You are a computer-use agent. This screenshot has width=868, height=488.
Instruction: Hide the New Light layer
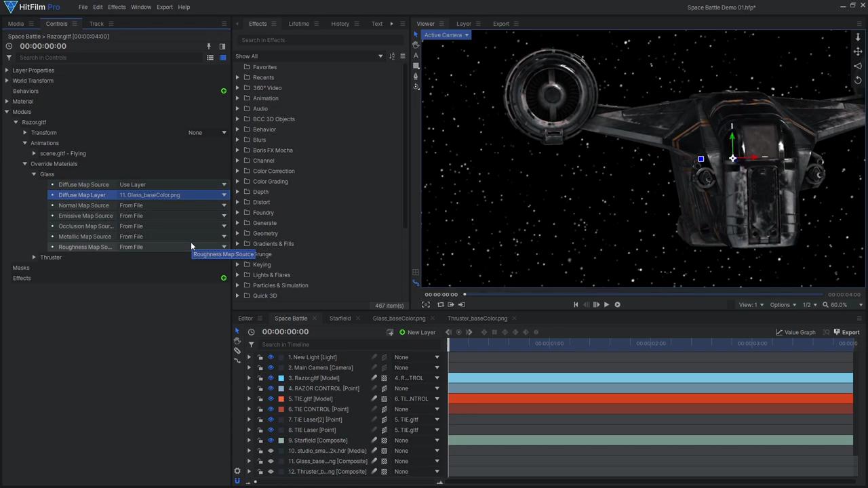271,357
